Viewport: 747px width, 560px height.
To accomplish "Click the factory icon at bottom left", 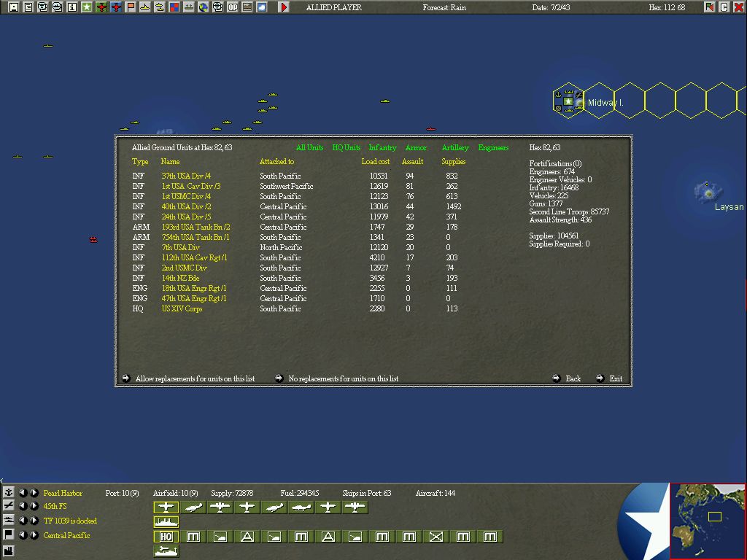I will (9, 551).
